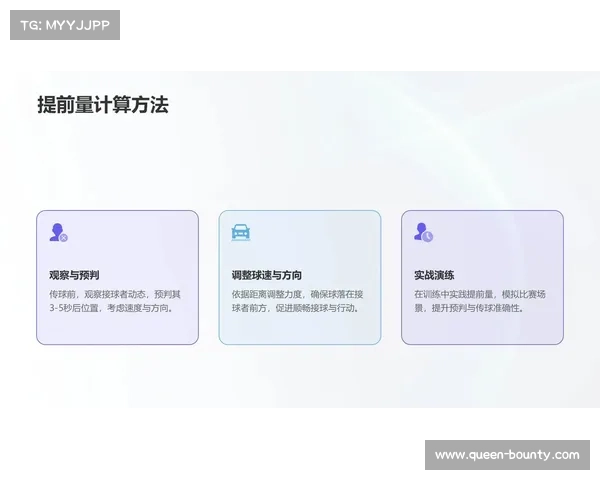Viewport: 600px width, 480px height.
Task: Select the slide title 提前量计算方法
Action: [x=103, y=105]
